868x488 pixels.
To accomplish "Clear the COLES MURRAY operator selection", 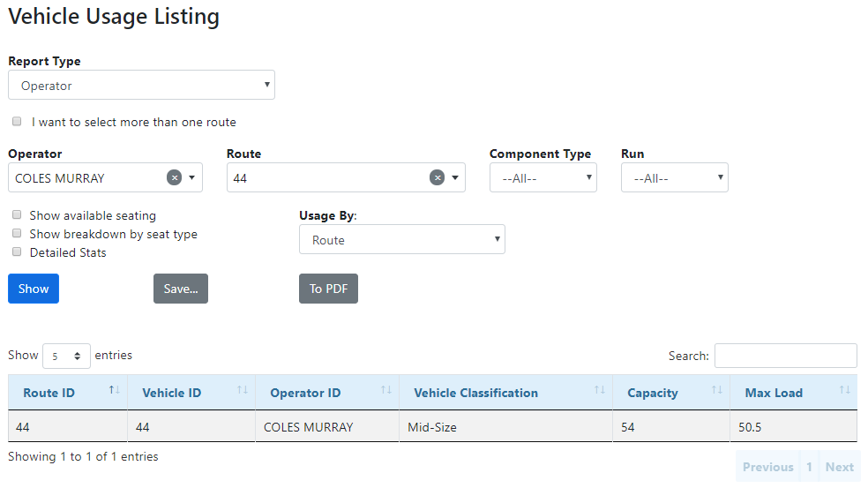I will point(175,177).
